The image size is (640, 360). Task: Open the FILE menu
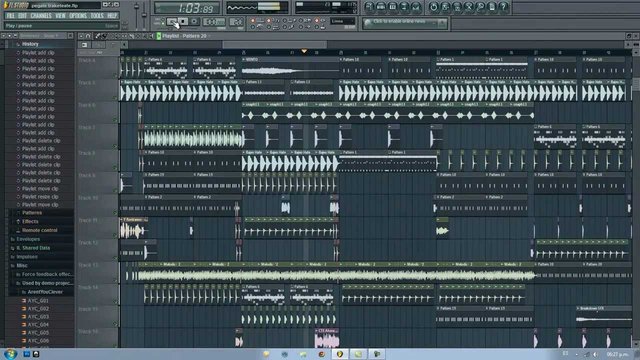coord(10,16)
